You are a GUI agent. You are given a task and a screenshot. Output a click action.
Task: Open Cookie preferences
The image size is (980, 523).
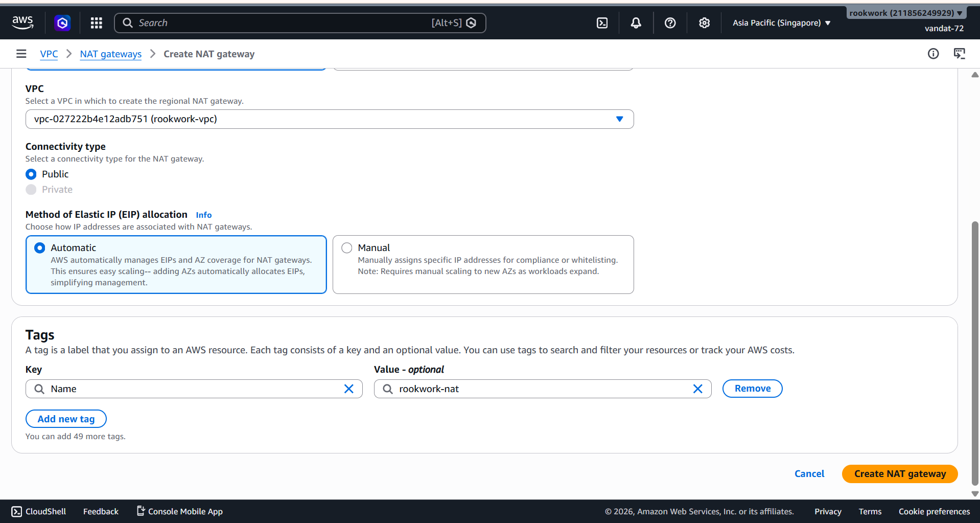(934, 511)
